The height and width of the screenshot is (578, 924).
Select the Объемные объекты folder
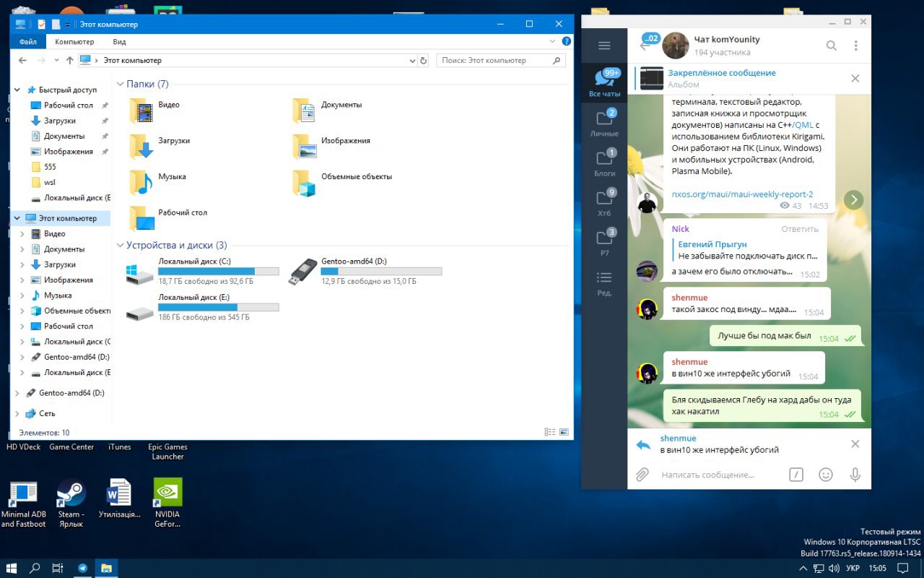[342, 183]
